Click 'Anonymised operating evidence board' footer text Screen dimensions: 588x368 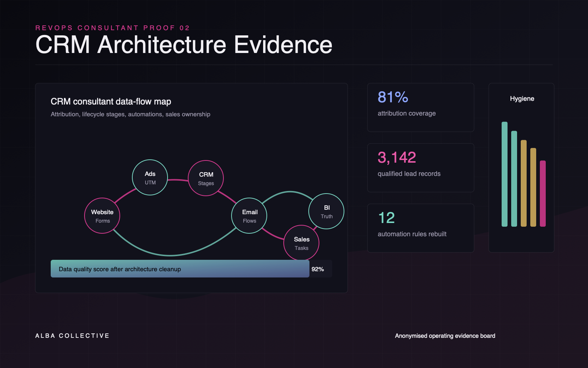tap(445, 336)
